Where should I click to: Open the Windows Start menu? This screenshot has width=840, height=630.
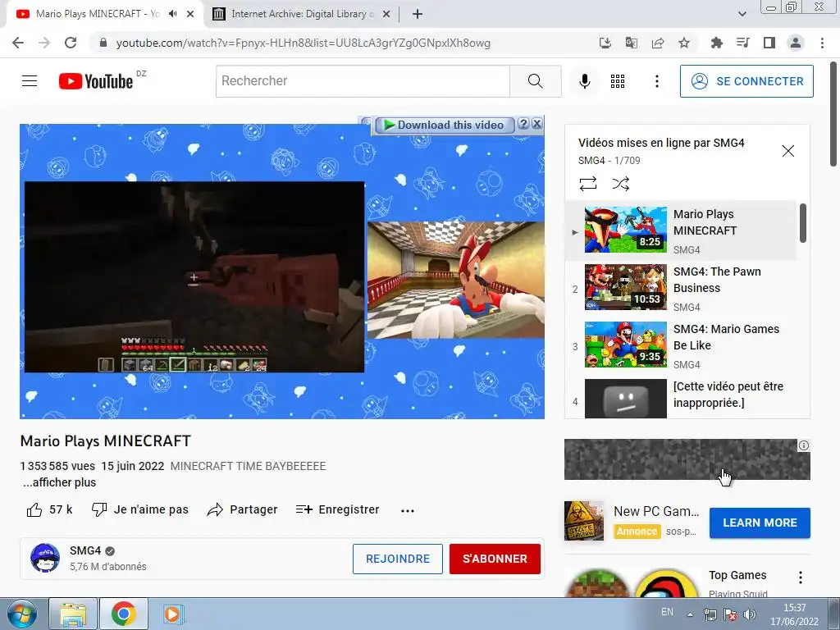click(21, 614)
